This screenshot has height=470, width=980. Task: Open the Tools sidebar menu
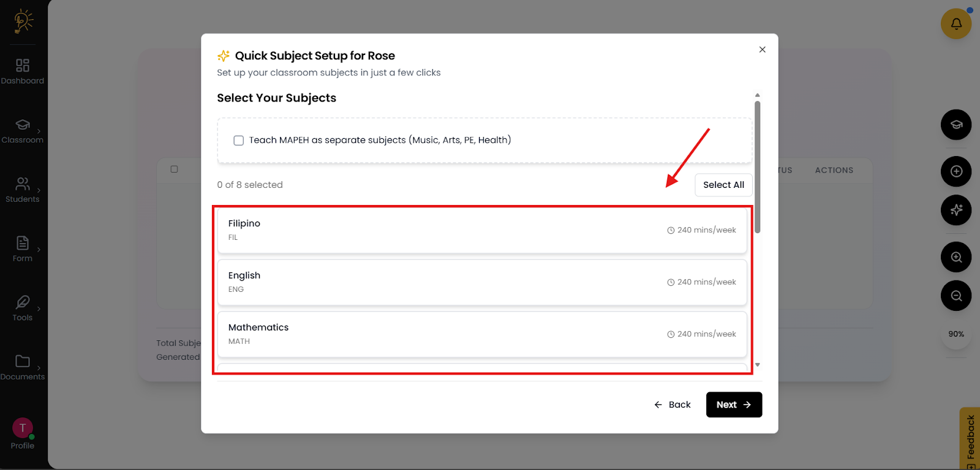point(23,308)
